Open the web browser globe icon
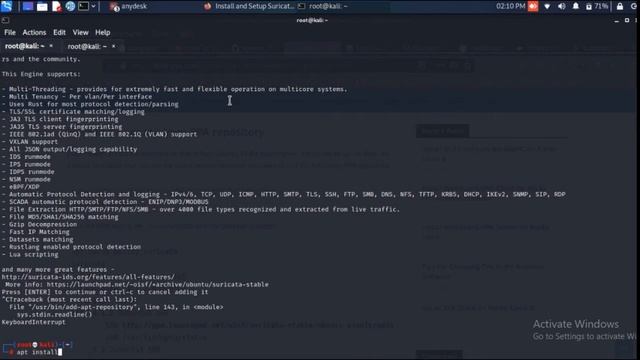Image resolution: width=640 pixels, height=360 pixels. 70,6
